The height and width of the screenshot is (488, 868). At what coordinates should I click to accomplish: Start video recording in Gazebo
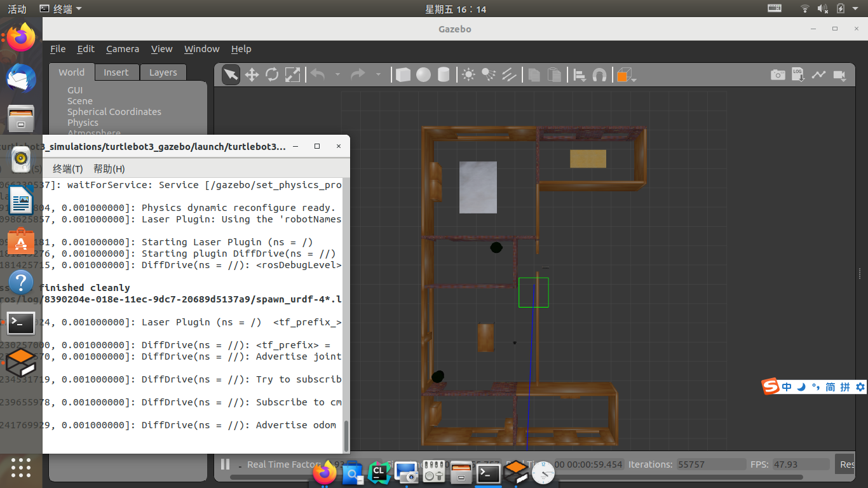click(x=839, y=74)
